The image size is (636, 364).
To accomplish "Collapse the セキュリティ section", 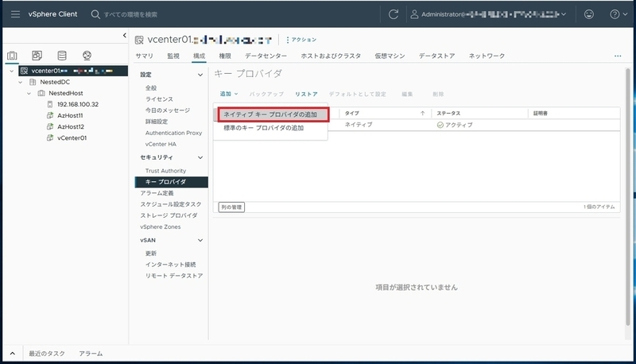I will point(200,157).
